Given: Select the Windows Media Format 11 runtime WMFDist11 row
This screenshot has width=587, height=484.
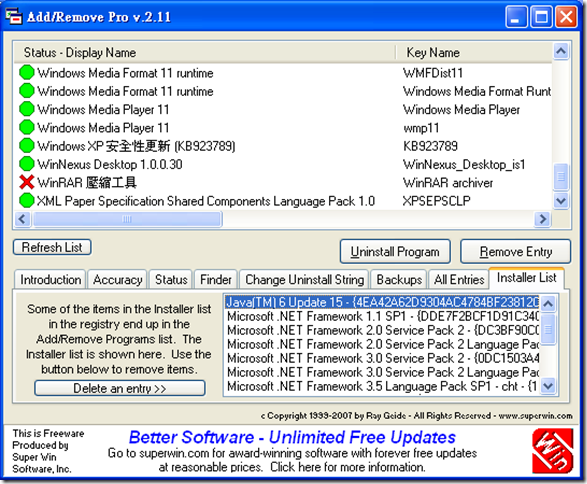Looking at the screenshot, I should 283,73.
